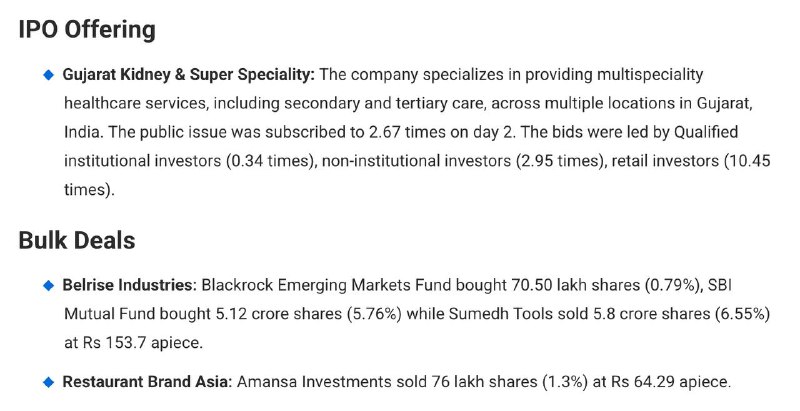Click the diamond bullet beside Restaurant Brand Asia
Image resolution: width=800 pixels, height=411 pixels.
[x=48, y=381]
